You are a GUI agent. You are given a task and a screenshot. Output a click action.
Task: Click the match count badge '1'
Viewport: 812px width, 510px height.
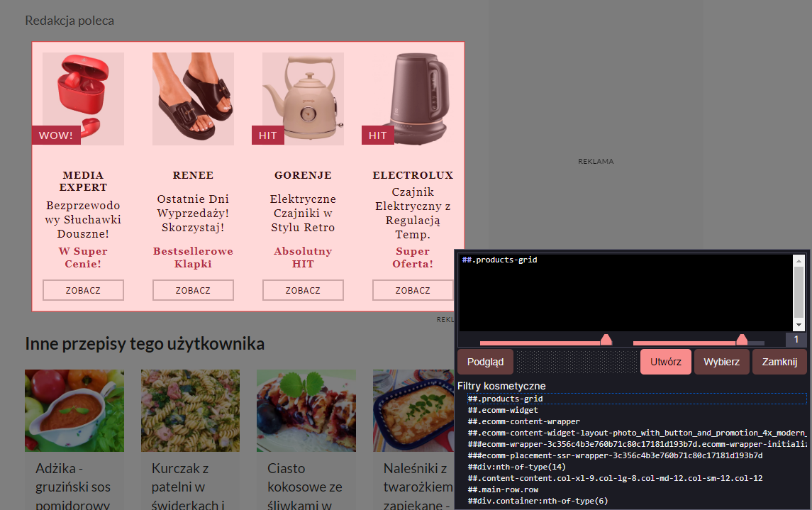796,340
